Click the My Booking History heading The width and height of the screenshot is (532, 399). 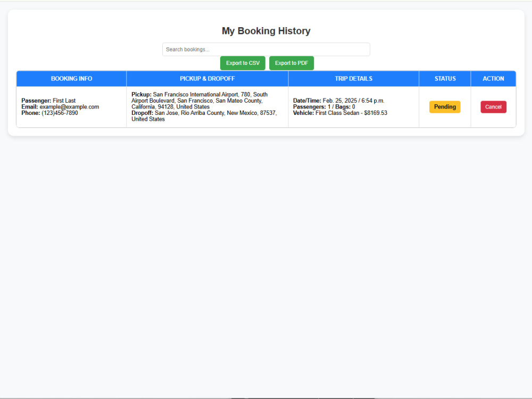pos(266,31)
